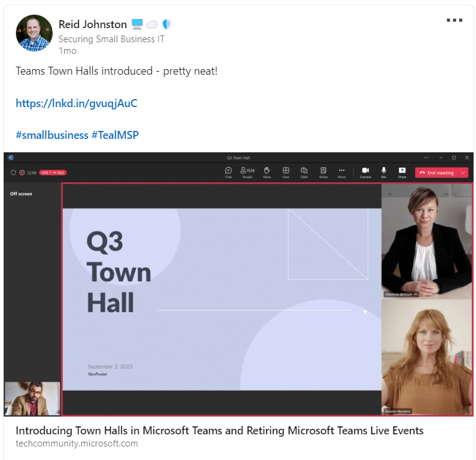This screenshot has height=460, width=476.
Task: Open the View layout icon
Action: (286, 172)
